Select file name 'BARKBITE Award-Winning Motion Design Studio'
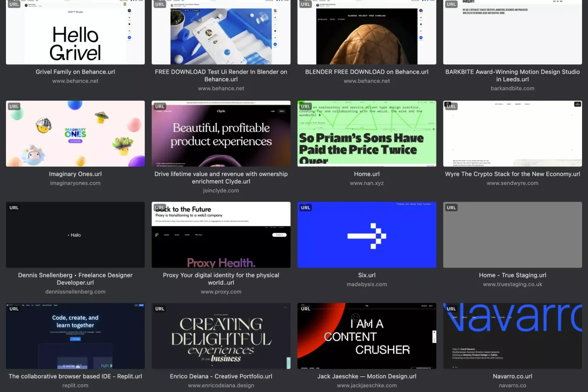 tap(513, 75)
